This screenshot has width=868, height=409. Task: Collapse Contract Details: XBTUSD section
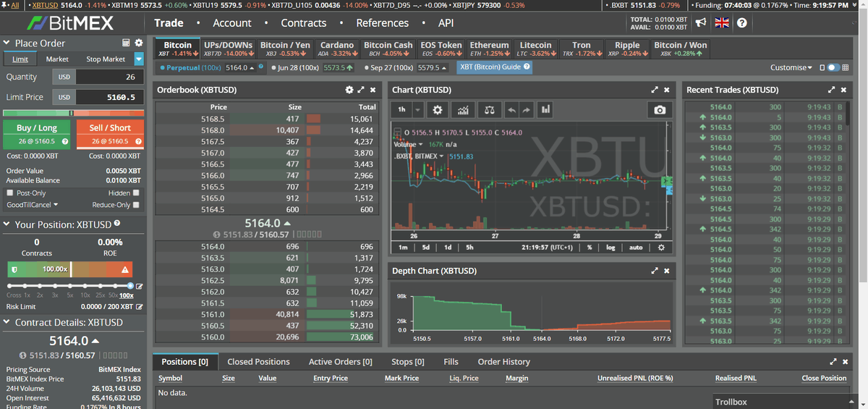pos(8,322)
